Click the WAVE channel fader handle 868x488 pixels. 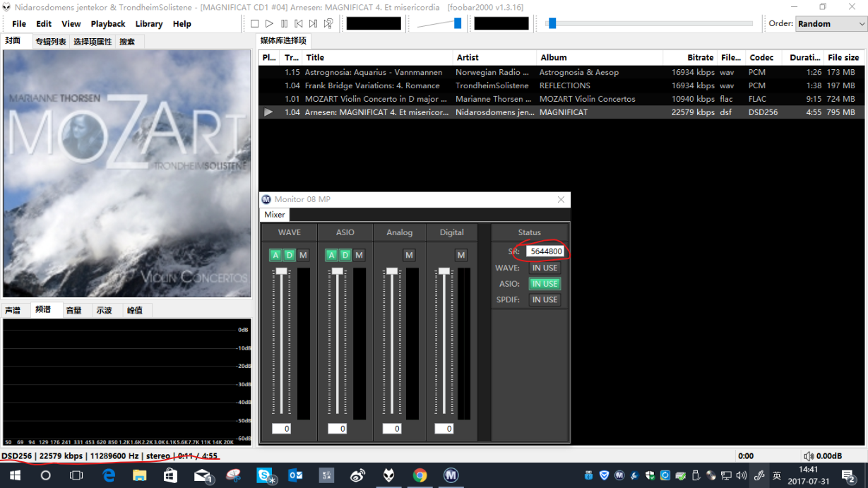point(281,271)
